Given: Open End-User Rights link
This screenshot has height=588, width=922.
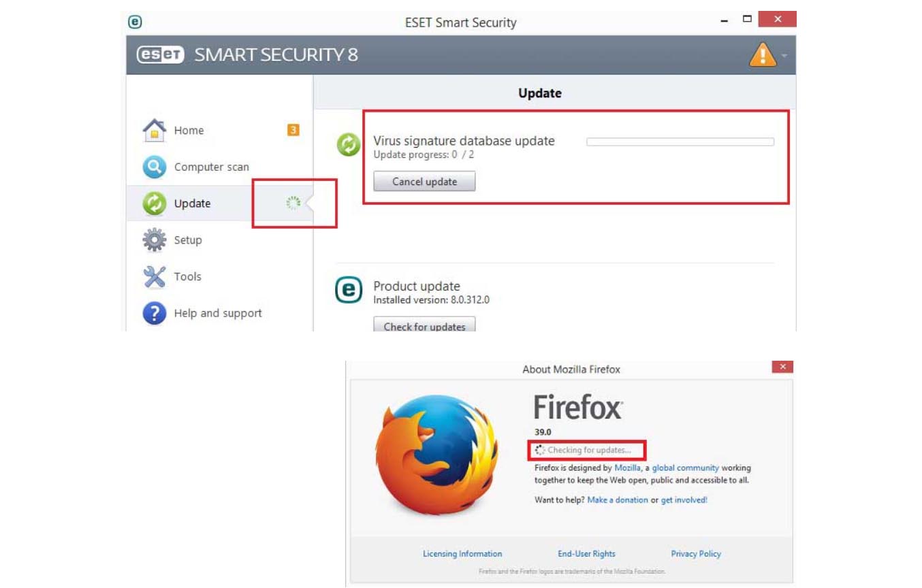Looking at the screenshot, I should (586, 554).
